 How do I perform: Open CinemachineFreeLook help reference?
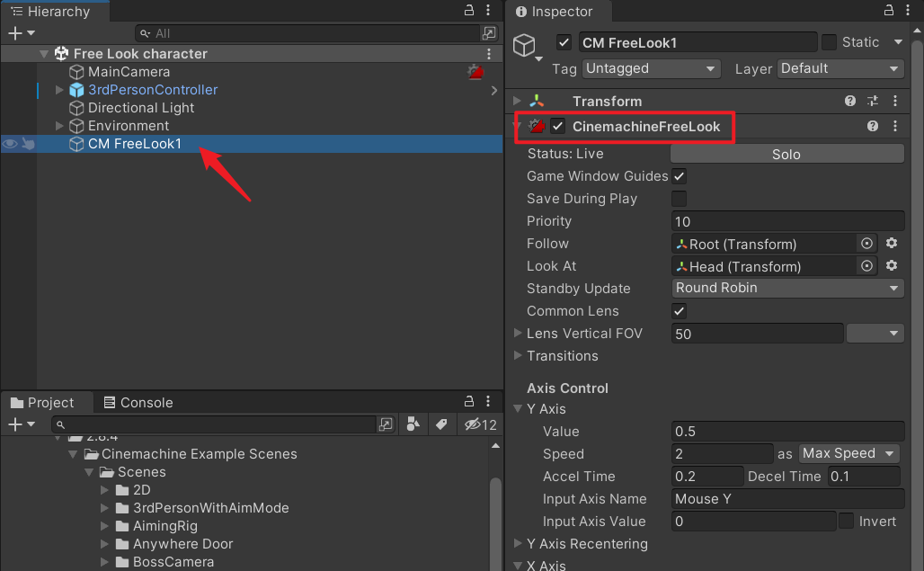(873, 126)
